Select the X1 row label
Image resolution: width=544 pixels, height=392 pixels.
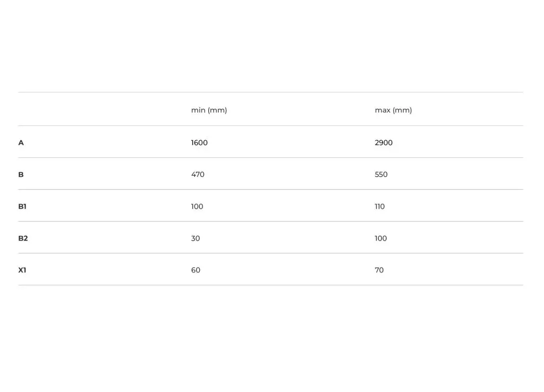(22, 270)
